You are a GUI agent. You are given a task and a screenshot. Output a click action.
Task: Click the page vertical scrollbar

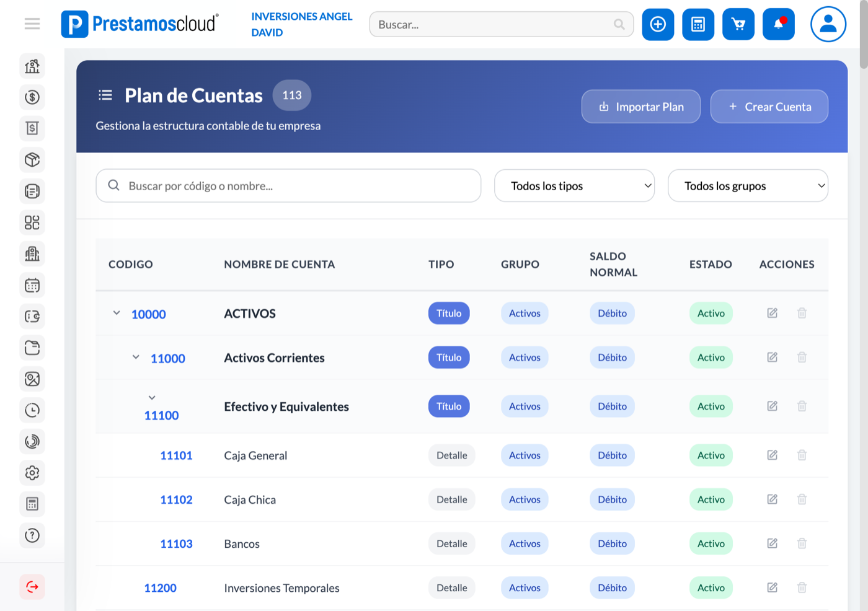(864, 34)
